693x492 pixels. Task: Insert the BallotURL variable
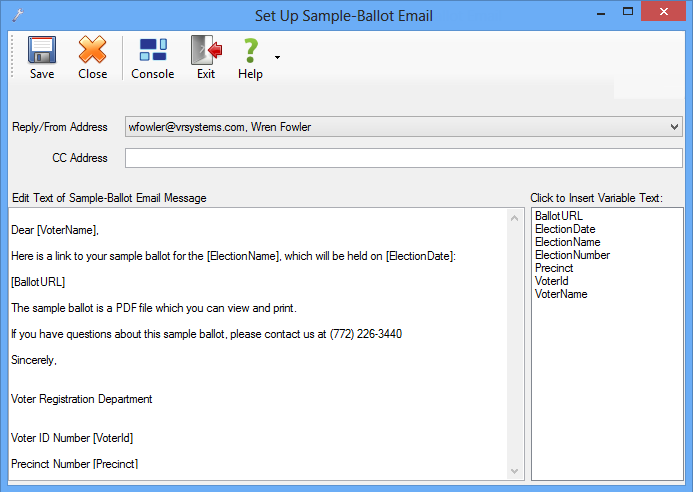point(559,216)
